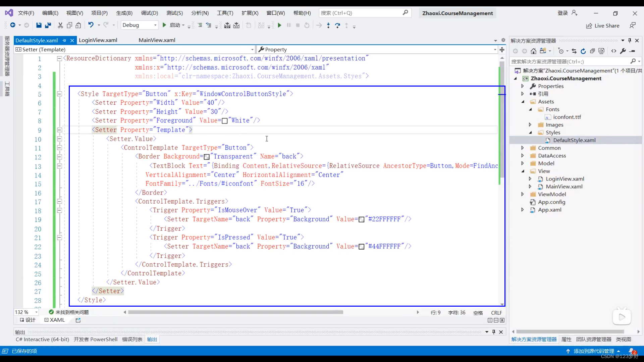Click the Save All toolbar icon
This screenshot has height=362, width=644.
(48, 25)
